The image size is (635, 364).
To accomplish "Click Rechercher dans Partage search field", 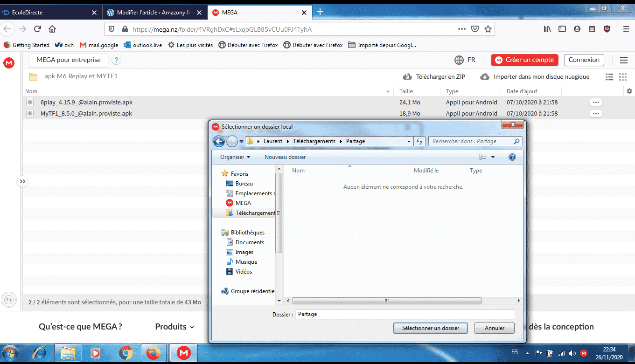I will [475, 141].
